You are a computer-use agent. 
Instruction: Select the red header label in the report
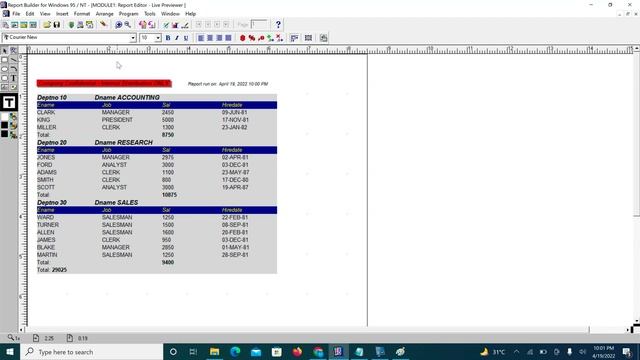click(x=104, y=84)
